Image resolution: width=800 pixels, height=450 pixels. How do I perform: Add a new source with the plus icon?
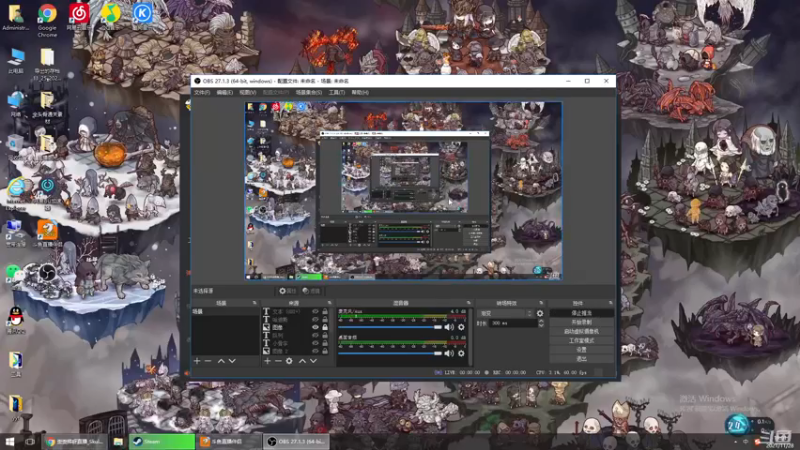(267, 361)
